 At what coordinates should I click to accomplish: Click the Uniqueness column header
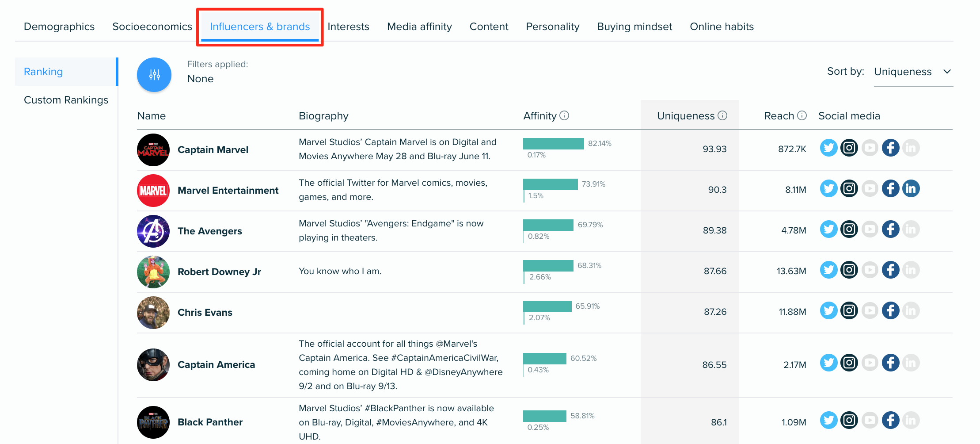pos(686,116)
